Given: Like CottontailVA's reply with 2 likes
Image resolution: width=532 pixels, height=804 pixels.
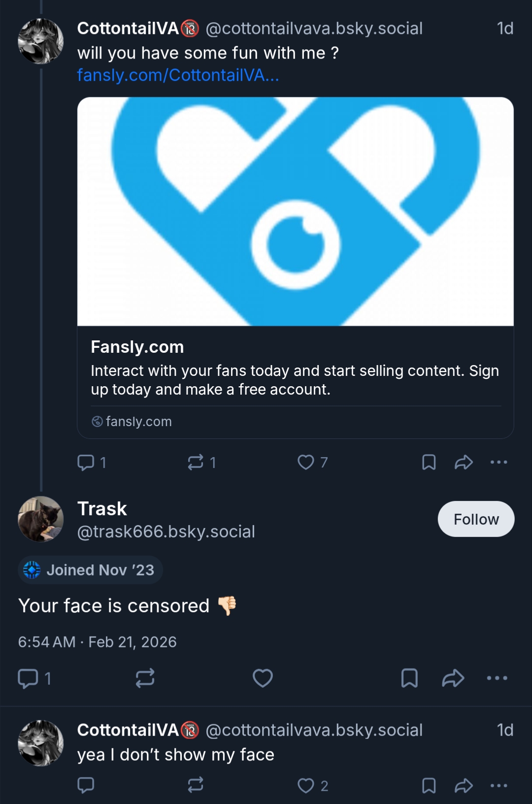Looking at the screenshot, I should [x=306, y=786].
